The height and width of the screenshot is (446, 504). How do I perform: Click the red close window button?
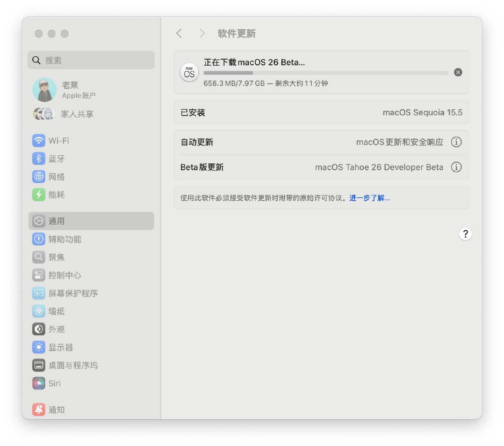[39, 33]
